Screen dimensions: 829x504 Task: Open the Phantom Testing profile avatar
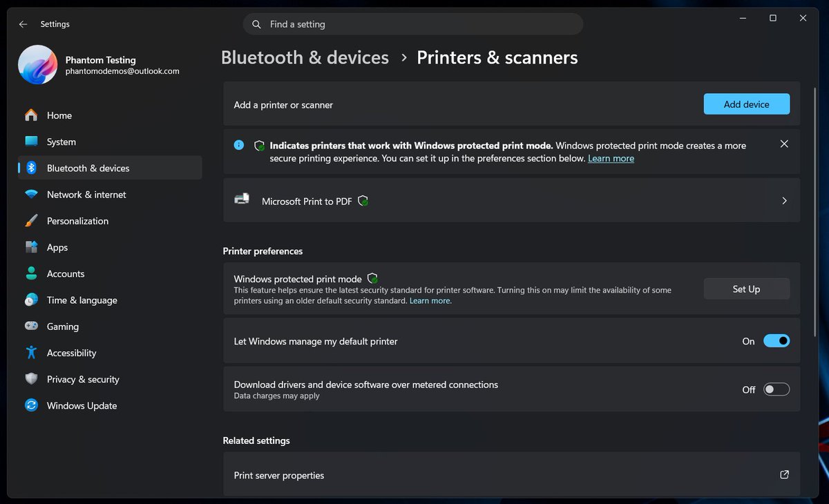pos(37,65)
